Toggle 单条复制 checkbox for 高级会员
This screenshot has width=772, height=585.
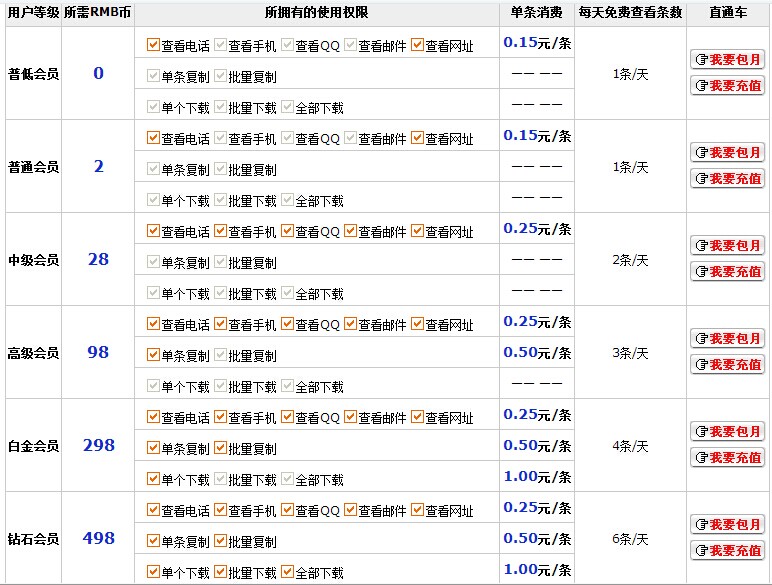[x=153, y=355]
